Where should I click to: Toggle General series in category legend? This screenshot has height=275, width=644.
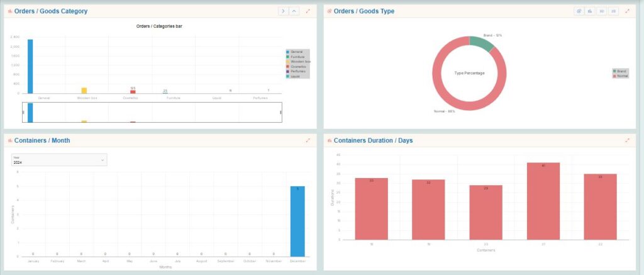[297, 52]
